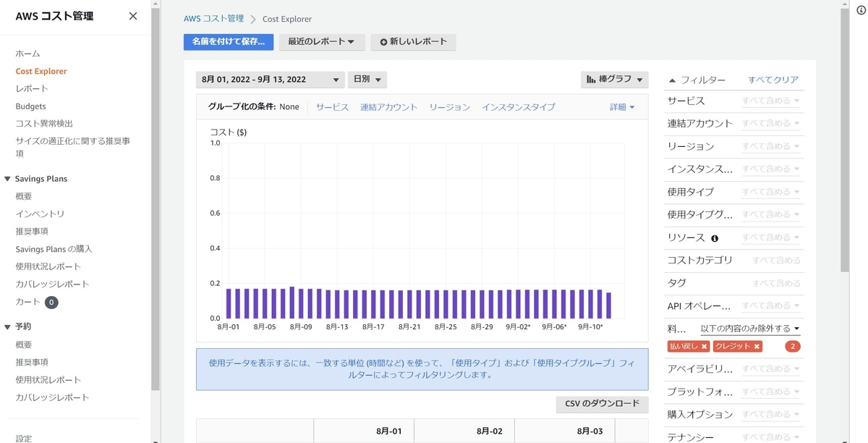Viewport: 868px width, 443px height.
Task: Click 名前を付けて保存 button
Action: coord(229,42)
